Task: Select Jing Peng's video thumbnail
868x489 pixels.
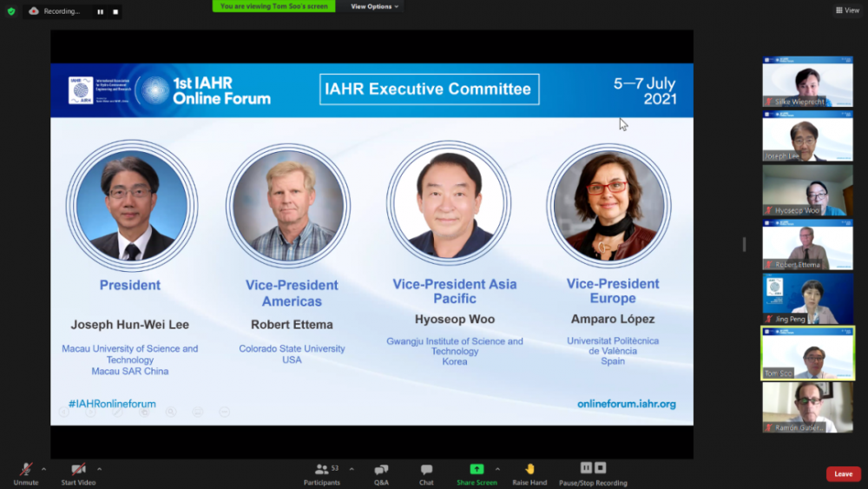Action: tap(807, 299)
